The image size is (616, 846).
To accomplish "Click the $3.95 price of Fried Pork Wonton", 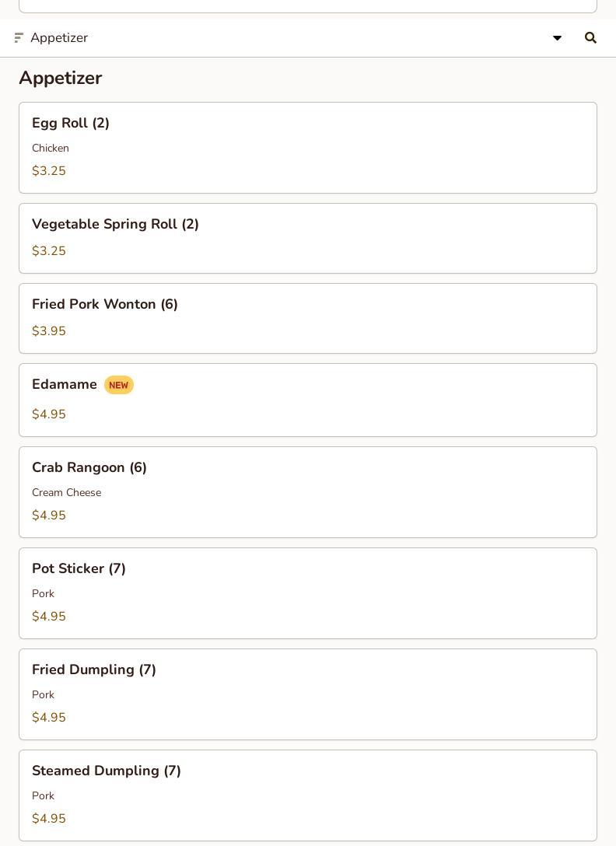I will (x=48, y=330).
